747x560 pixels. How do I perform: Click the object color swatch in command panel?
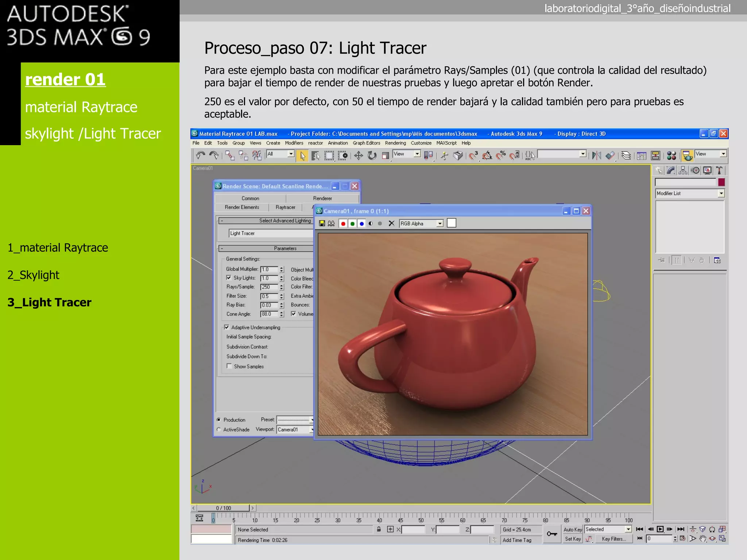721,182
